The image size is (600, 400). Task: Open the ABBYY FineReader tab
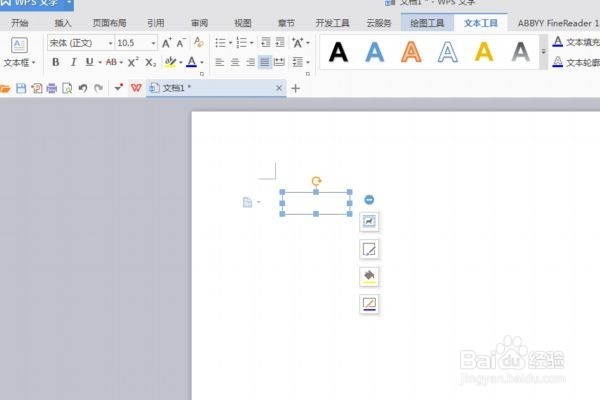[x=558, y=23]
